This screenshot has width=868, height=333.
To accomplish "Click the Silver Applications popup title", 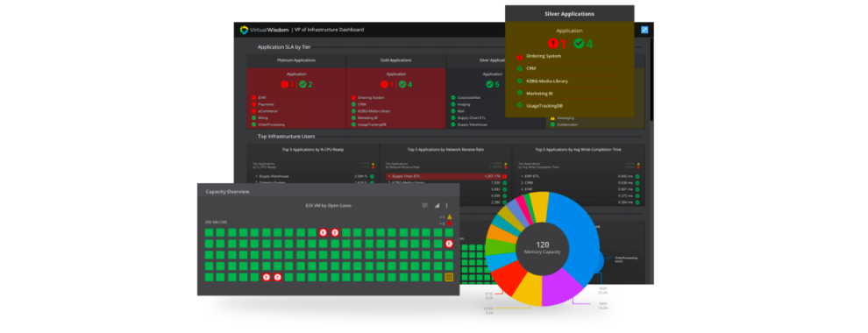I will [x=569, y=14].
